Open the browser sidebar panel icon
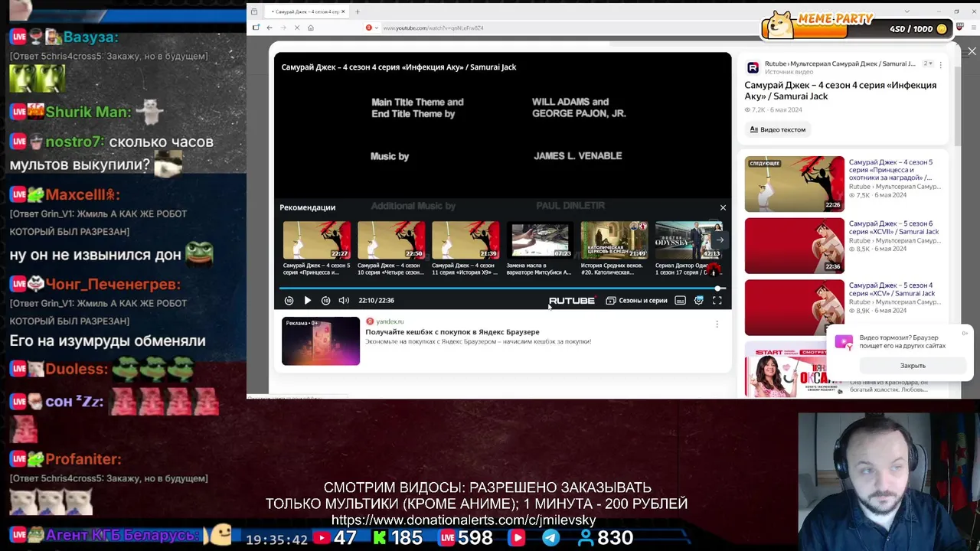This screenshot has height=551, width=980. pyautogui.click(x=256, y=28)
